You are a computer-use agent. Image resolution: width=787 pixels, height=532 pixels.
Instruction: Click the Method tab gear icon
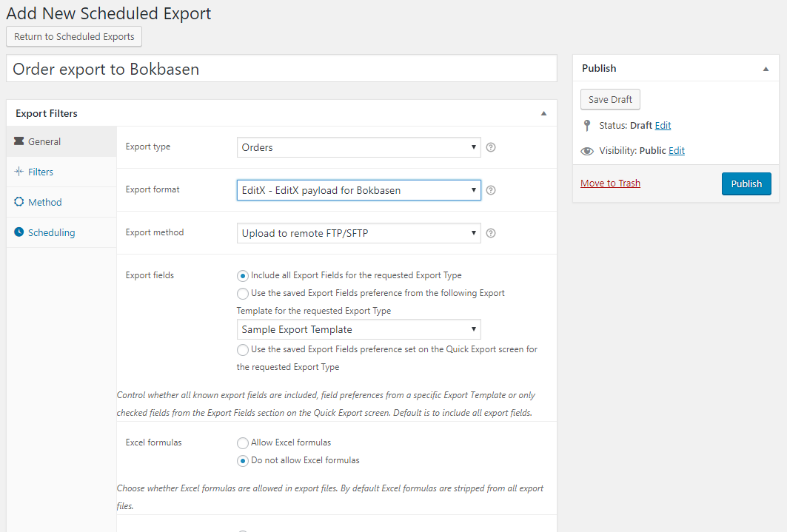click(19, 201)
